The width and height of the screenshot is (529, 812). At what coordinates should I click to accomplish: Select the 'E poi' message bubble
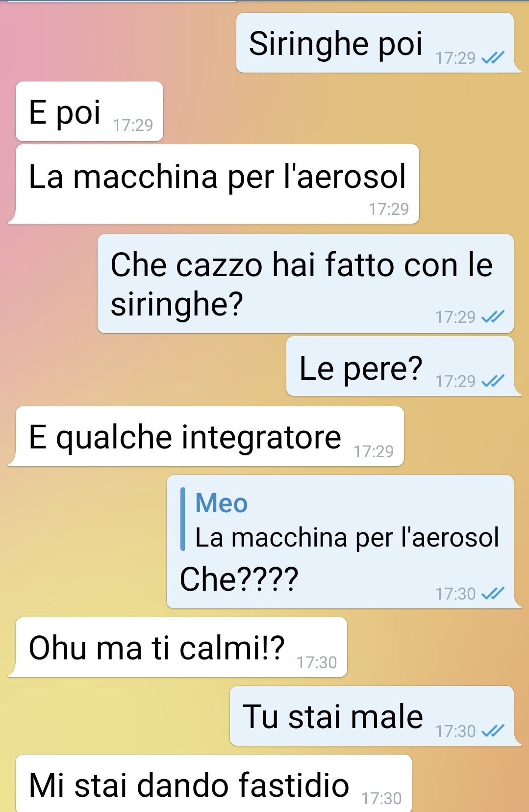coord(89,111)
